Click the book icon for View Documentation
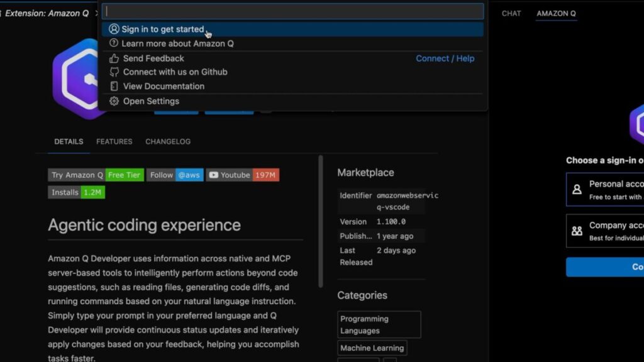This screenshot has height=362, width=644. click(x=114, y=86)
